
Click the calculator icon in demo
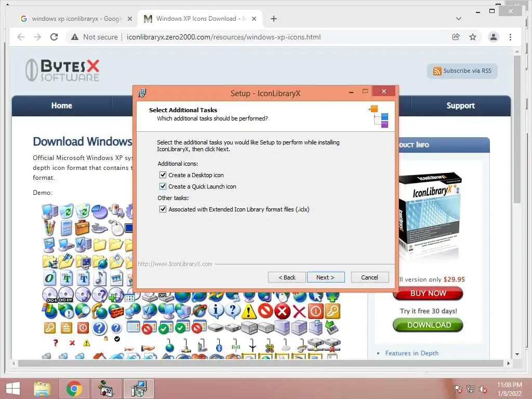coord(66,228)
